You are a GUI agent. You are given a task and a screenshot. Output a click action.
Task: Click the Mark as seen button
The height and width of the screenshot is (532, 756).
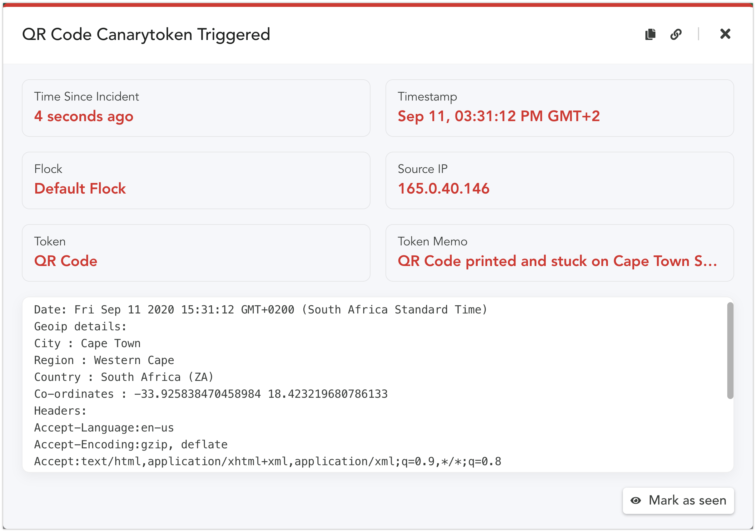click(678, 500)
